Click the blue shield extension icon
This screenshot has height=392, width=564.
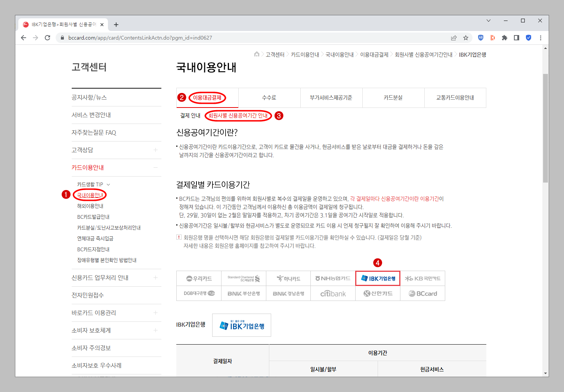coord(529,38)
